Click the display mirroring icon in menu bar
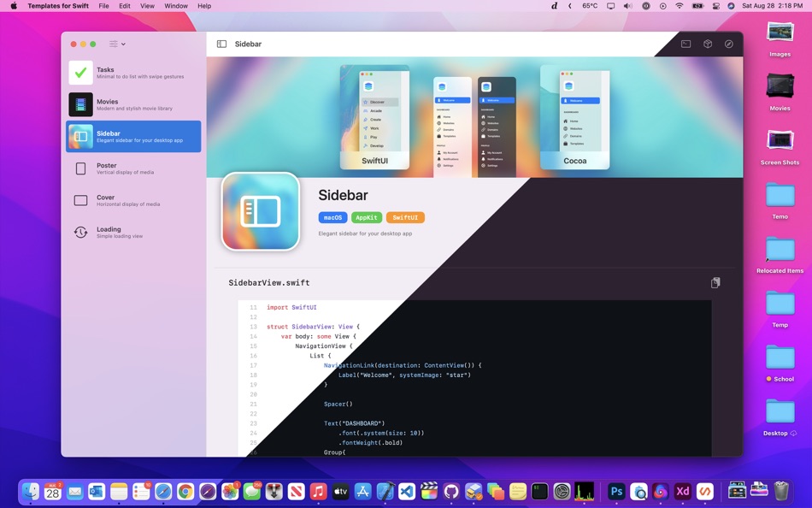Image resolution: width=812 pixels, height=508 pixels. pos(610,6)
